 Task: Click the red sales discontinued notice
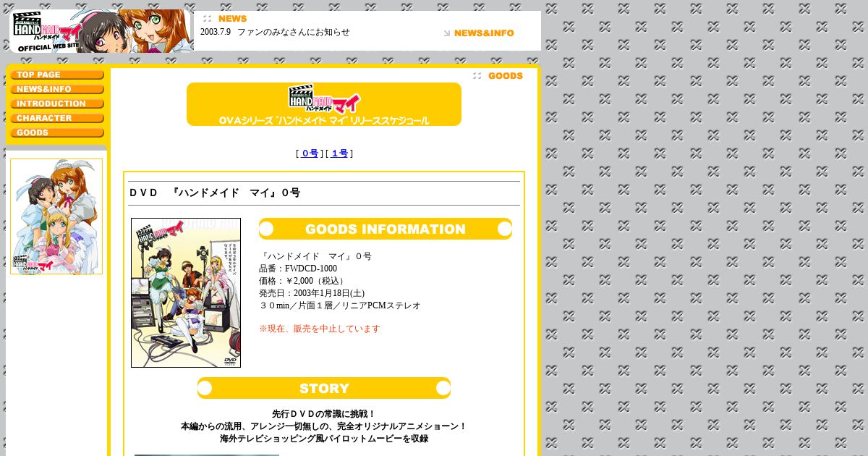pos(320,329)
